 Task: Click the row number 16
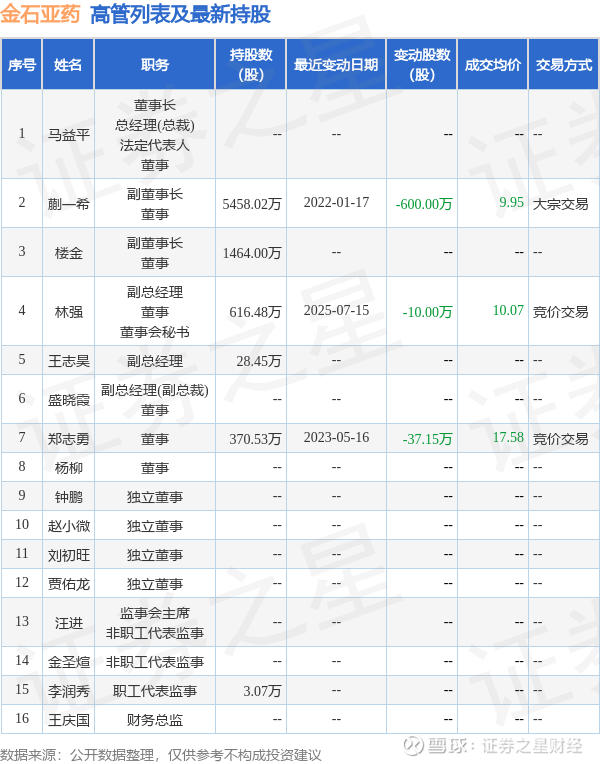[22, 718]
